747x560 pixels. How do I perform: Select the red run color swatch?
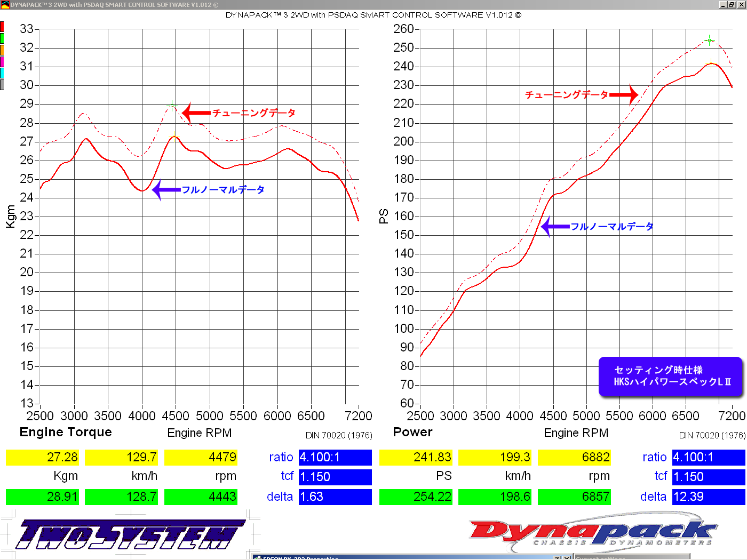[2, 27]
